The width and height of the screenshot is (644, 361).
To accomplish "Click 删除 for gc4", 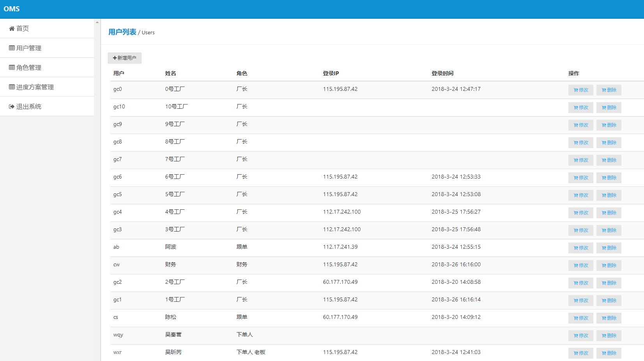I will (x=609, y=213).
